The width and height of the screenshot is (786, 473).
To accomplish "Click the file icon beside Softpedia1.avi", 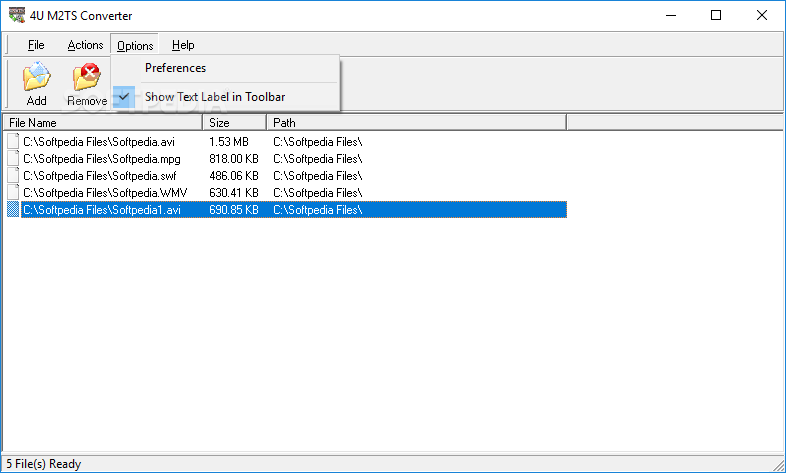I will [x=13, y=210].
